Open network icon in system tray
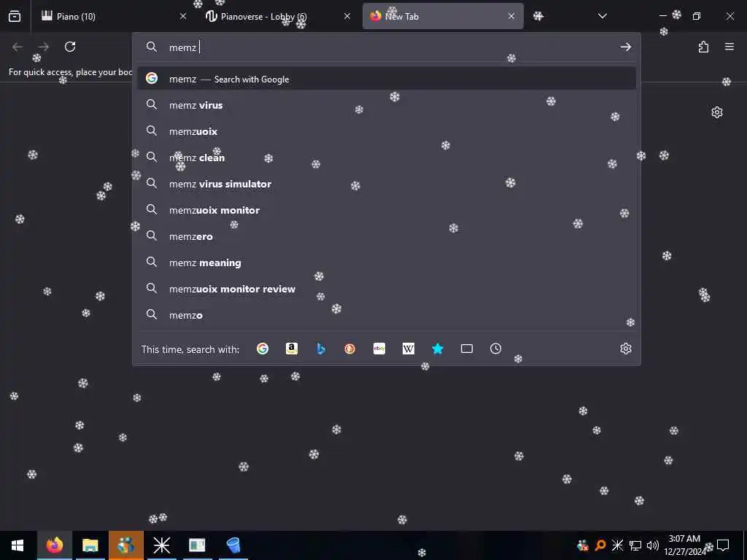Viewport: 747px width, 560px height. click(x=635, y=545)
